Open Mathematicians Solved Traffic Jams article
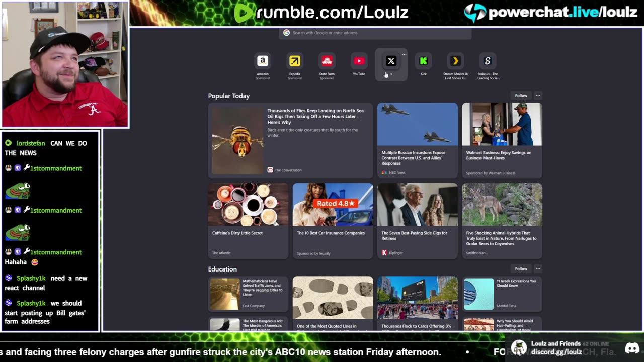 coord(249,294)
